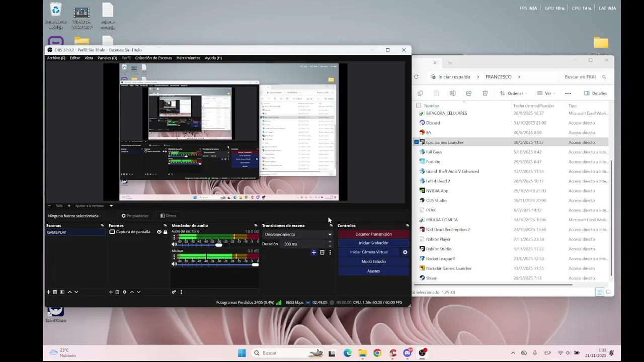
Task: Open scene filters icon in Escenas panel
Action: click(62, 292)
